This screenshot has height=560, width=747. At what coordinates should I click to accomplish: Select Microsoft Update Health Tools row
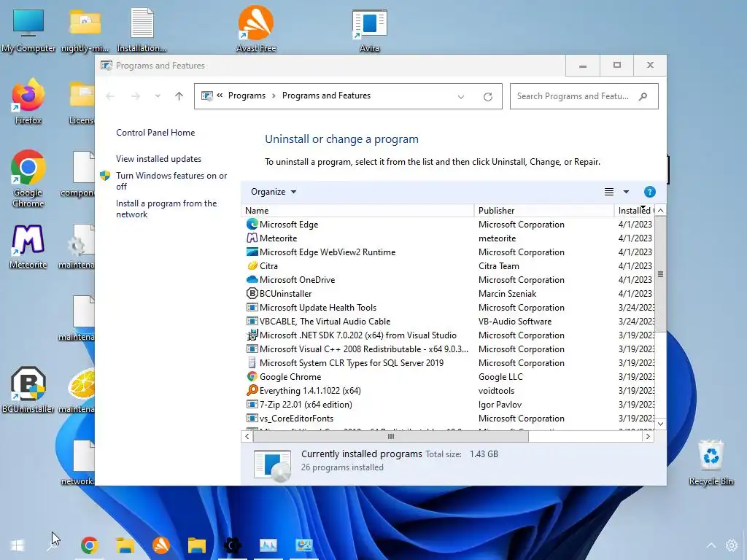[x=448, y=308]
